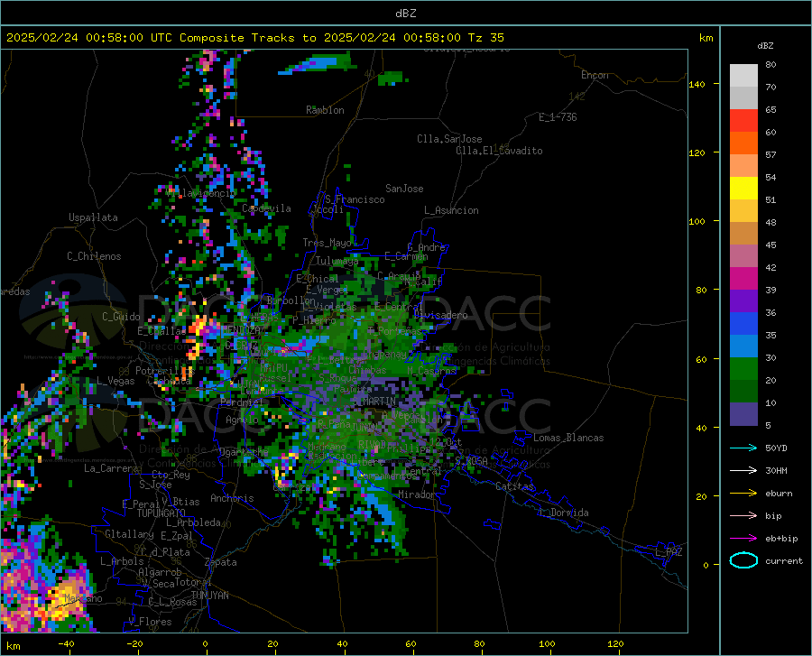Click the cyan 50YD track arrow in legend
Viewport: 812px width, 656px height.
tap(743, 448)
